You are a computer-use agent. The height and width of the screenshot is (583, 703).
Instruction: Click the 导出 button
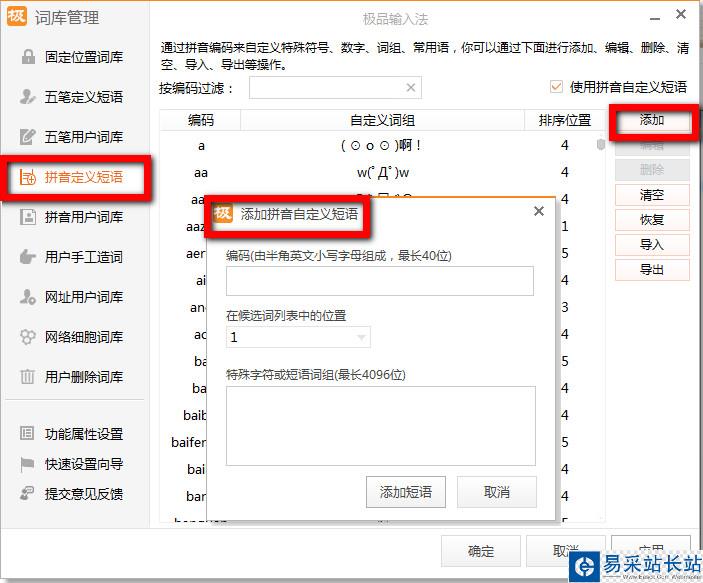pos(652,270)
